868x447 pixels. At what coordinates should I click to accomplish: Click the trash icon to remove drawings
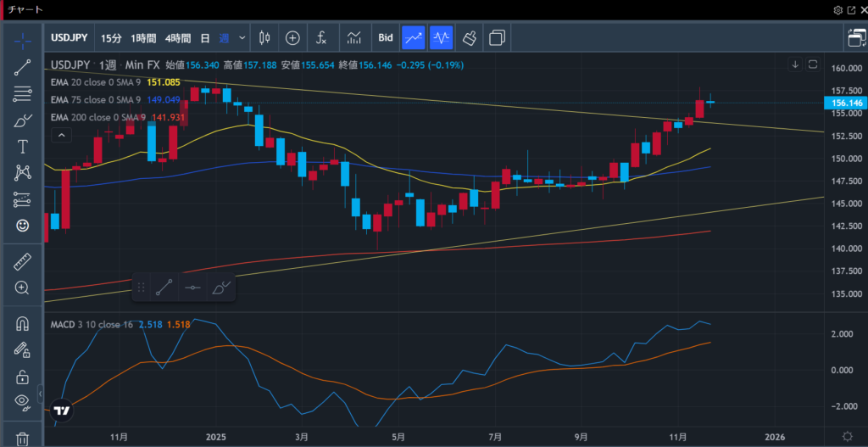[23, 439]
